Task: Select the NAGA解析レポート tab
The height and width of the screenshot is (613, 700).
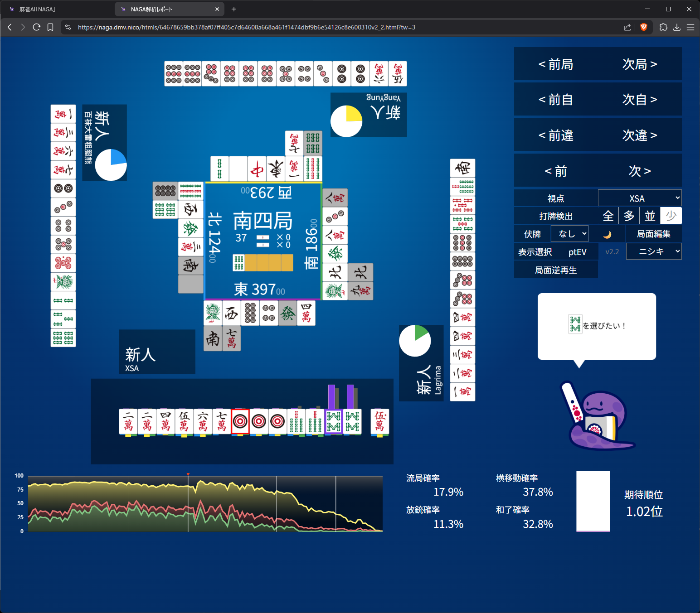Action: pos(168,9)
